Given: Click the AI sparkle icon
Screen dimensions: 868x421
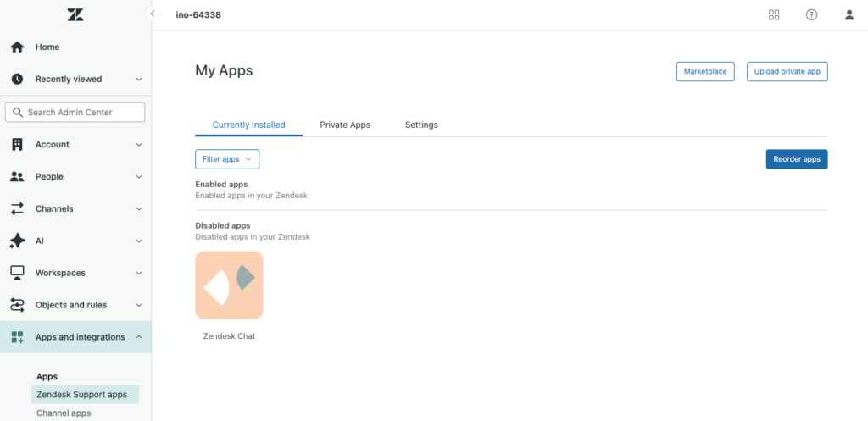Looking at the screenshot, I should coord(17,241).
